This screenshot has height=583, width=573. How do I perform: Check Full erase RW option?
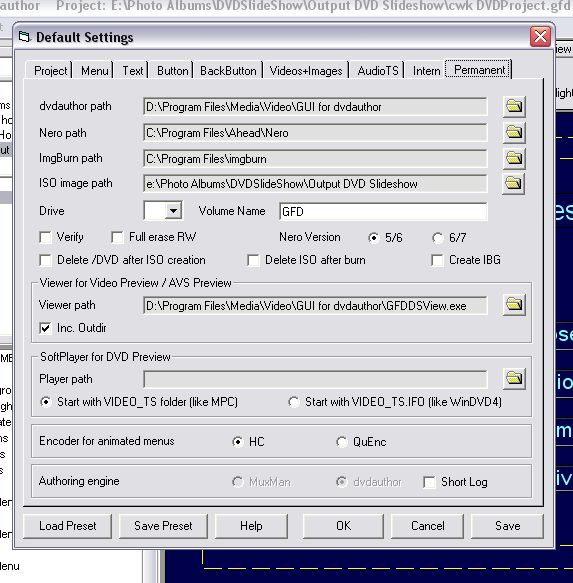[x=117, y=237]
